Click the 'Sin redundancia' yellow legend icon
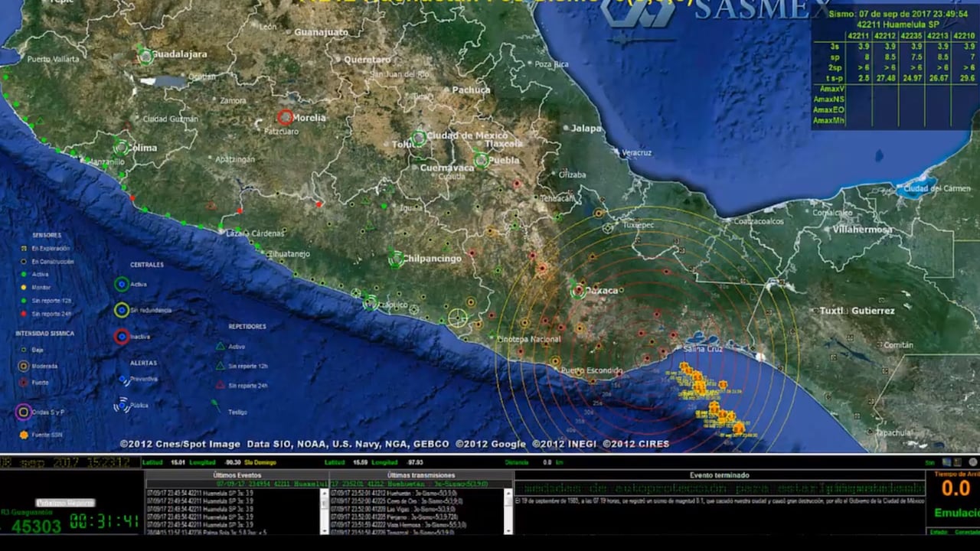980x551 pixels. click(x=121, y=310)
